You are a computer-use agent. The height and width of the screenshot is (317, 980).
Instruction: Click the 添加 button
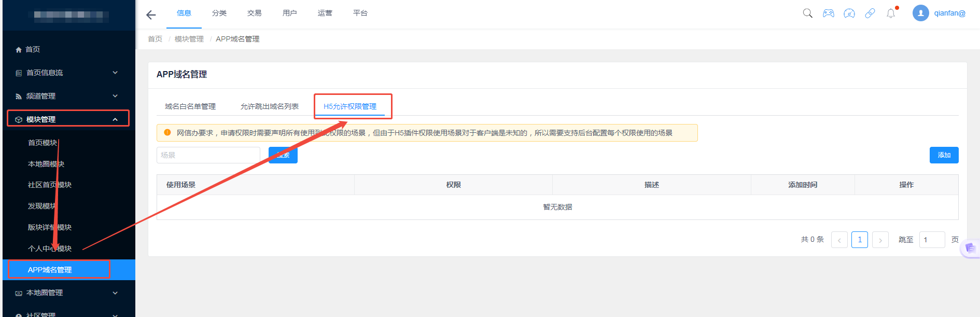pyautogui.click(x=943, y=155)
